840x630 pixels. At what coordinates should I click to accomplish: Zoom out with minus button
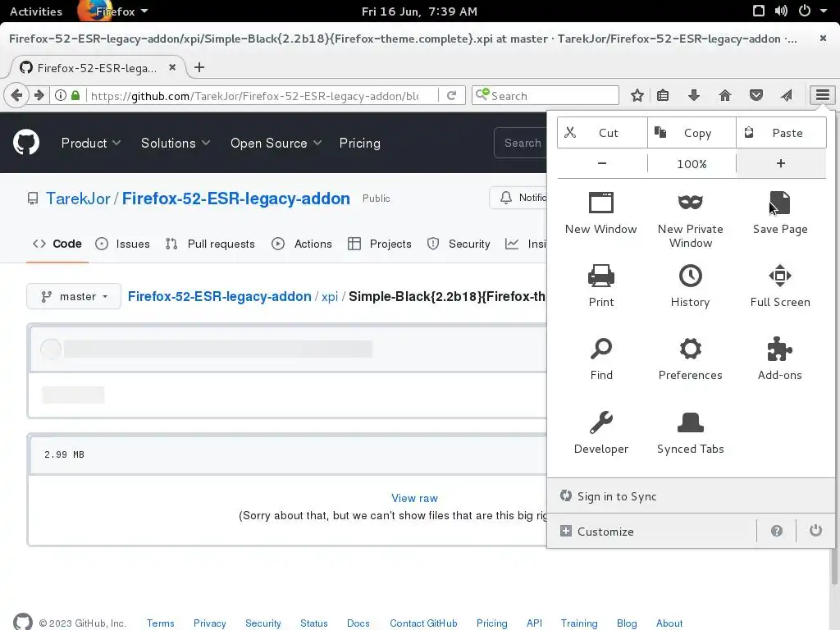(x=602, y=163)
